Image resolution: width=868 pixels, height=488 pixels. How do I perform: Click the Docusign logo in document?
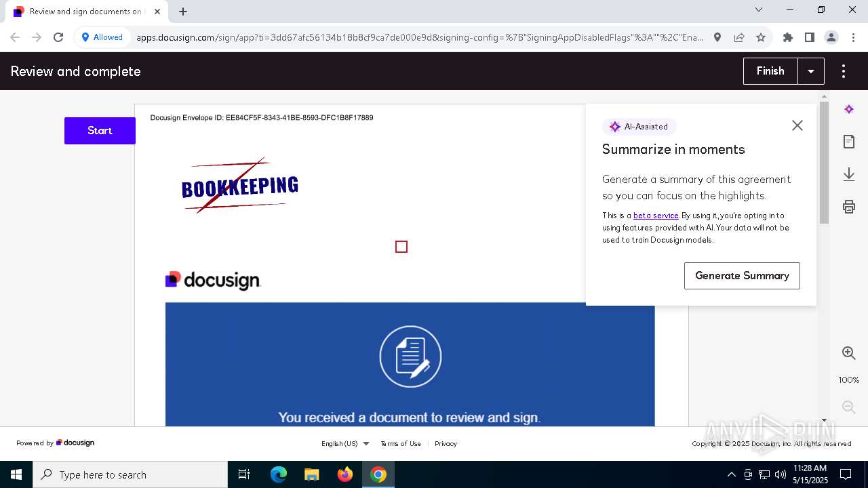pyautogui.click(x=213, y=280)
